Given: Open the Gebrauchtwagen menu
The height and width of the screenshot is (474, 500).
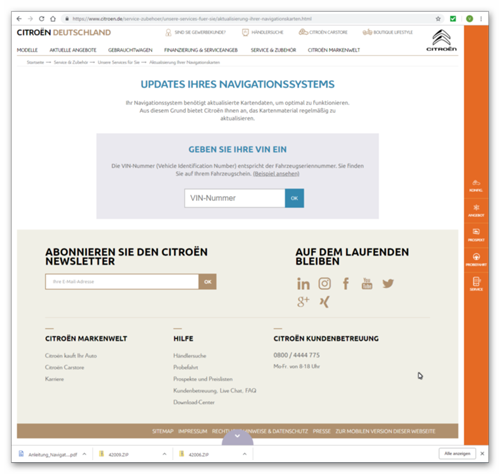Looking at the screenshot, I should [130, 50].
